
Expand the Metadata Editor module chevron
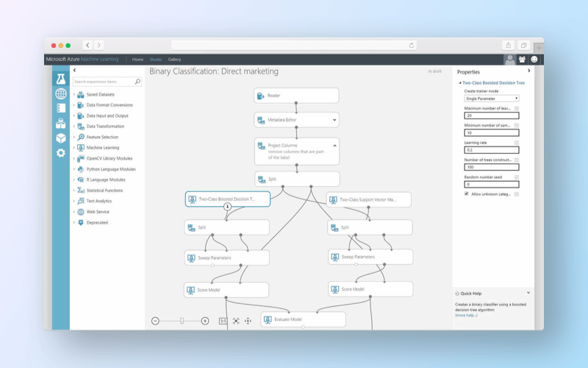coord(334,120)
